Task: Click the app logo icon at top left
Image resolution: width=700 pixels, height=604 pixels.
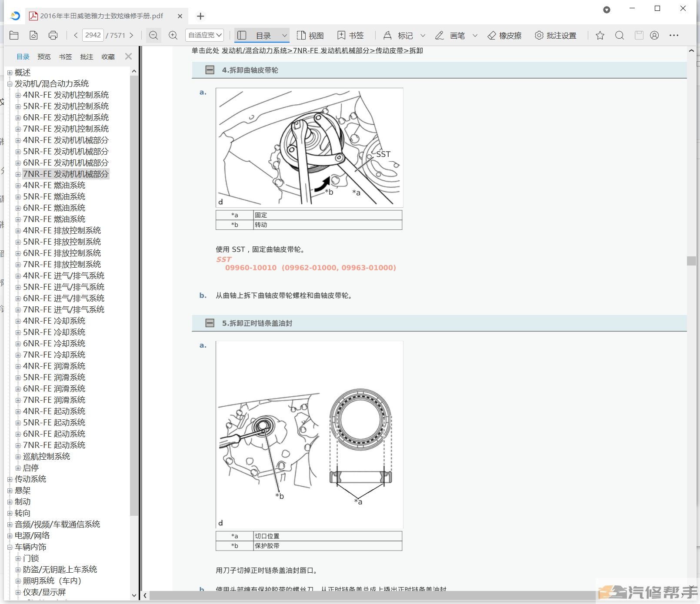Action: click(x=15, y=16)
